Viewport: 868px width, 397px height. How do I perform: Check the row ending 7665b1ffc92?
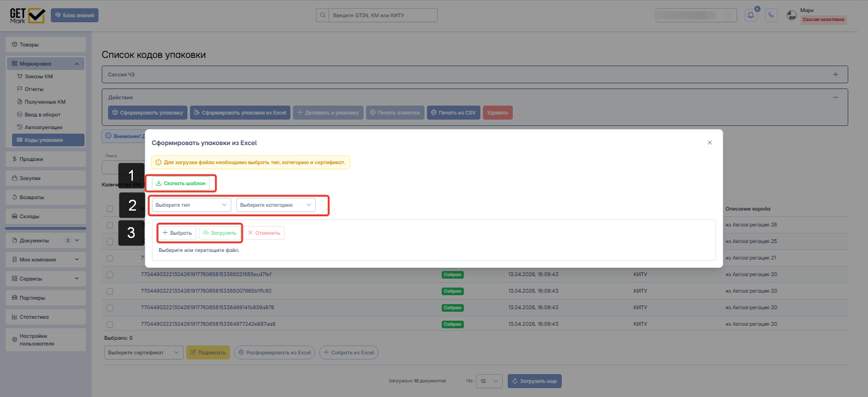click(110, 291)
